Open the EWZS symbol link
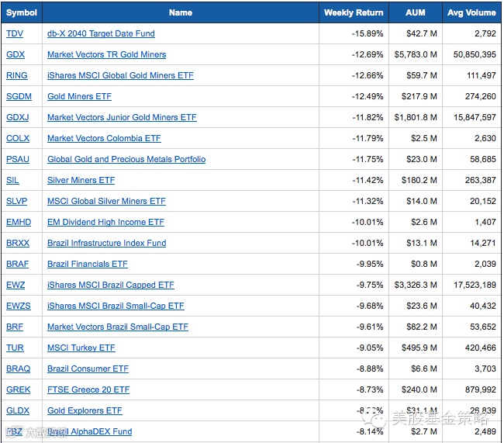This screenshot has height=443, width=504. point(19,306)
